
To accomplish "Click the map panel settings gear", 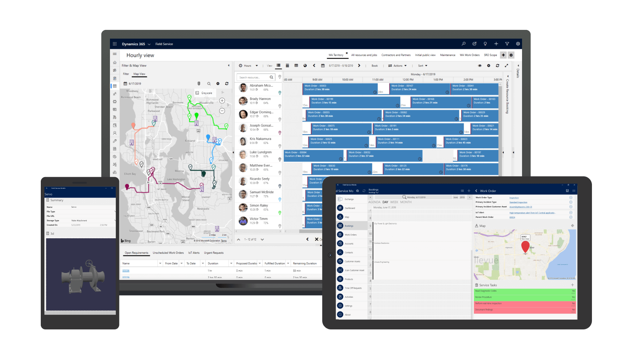I will coord(218,83).
